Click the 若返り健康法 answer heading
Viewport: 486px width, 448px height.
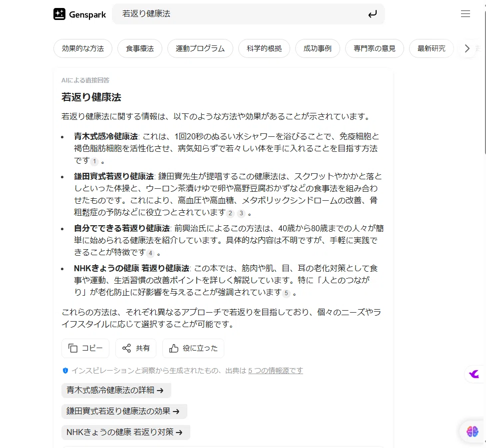click(x=91, y=97)
